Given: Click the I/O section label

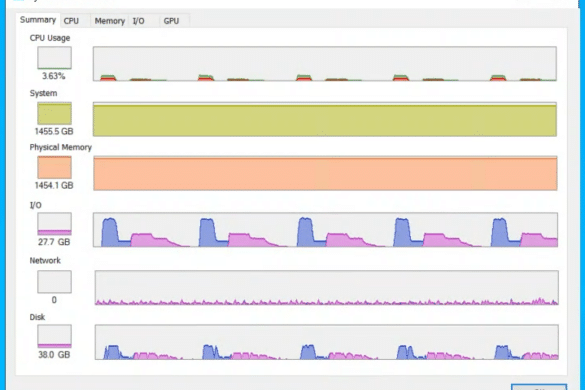Looking at the screenshot, I should pos(35,205).
